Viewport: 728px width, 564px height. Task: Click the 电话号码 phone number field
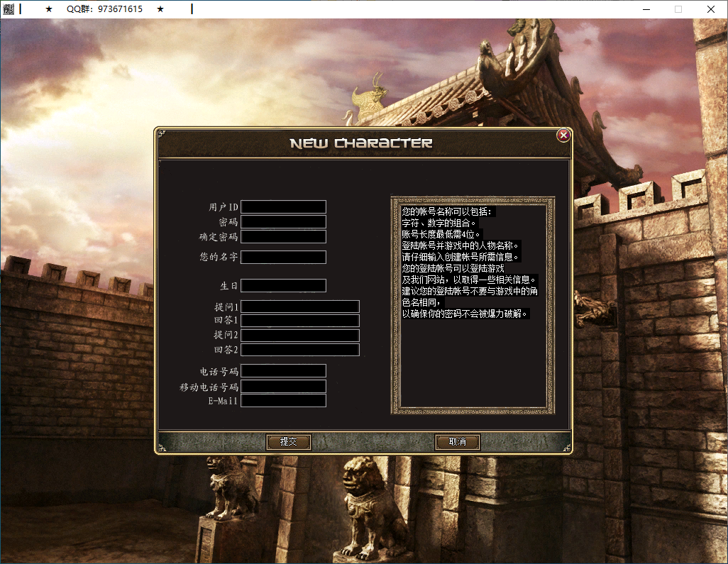point(282,370)
